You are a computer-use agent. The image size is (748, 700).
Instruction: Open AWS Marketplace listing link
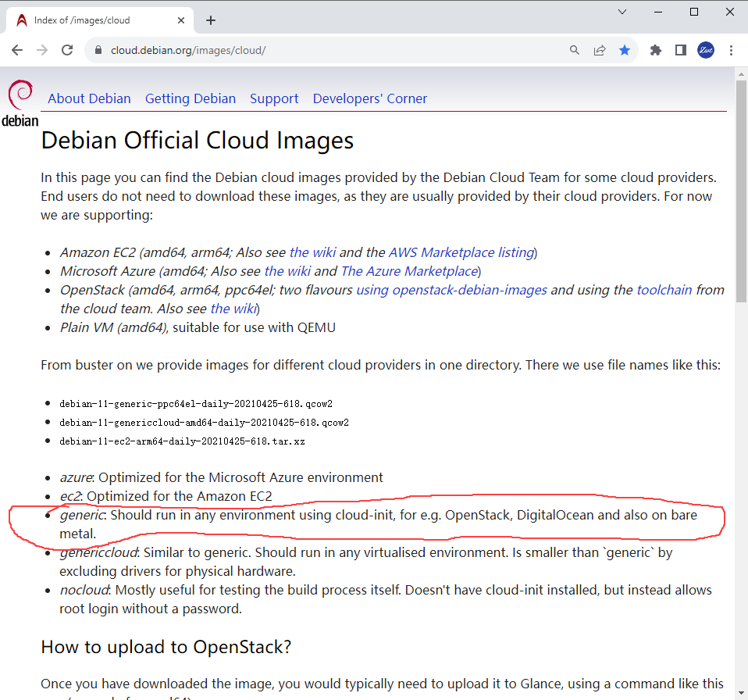pos(461,252)
